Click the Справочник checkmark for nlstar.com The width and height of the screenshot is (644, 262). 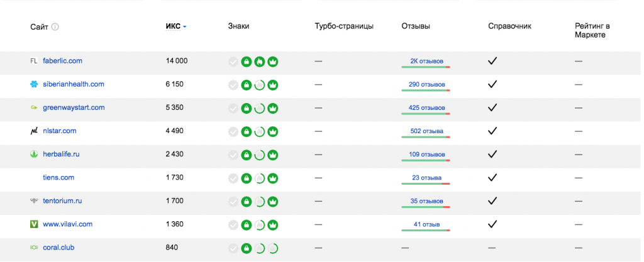(x=492, y=131)
